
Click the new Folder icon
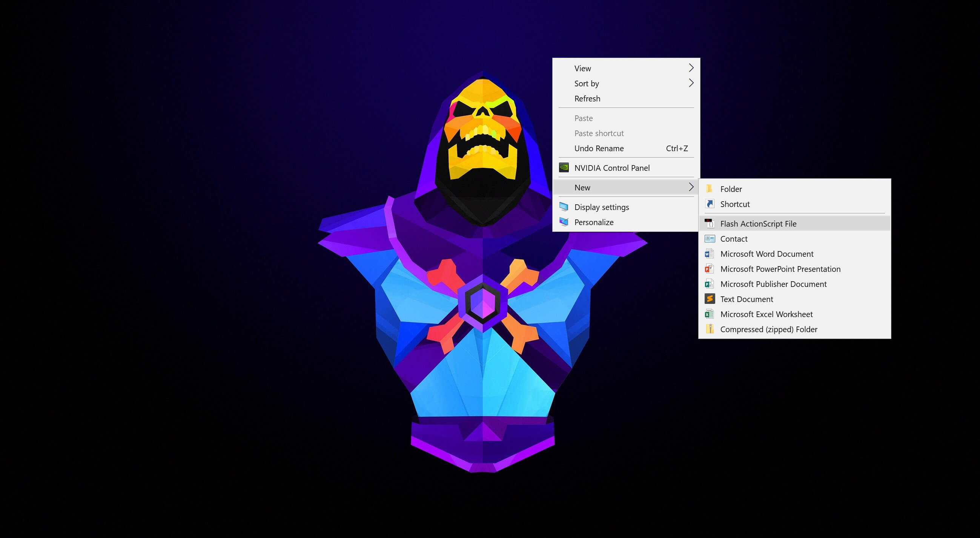[x=709, y=189]
